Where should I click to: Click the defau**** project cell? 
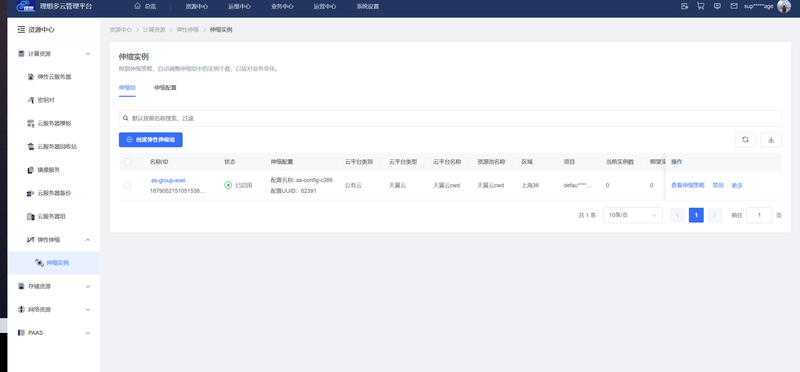click(x=578, y=185)
